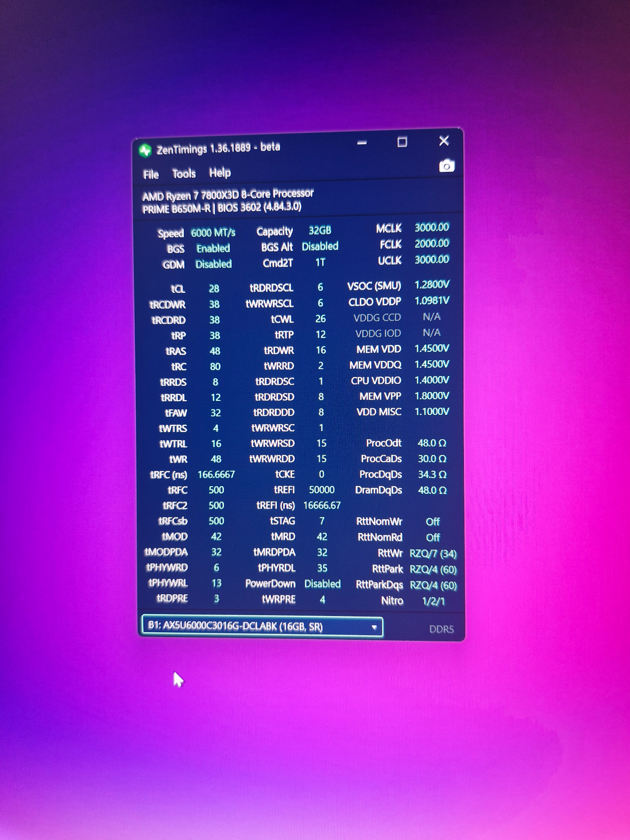Click the tWRWRSD value '15'

click(322, 443)
